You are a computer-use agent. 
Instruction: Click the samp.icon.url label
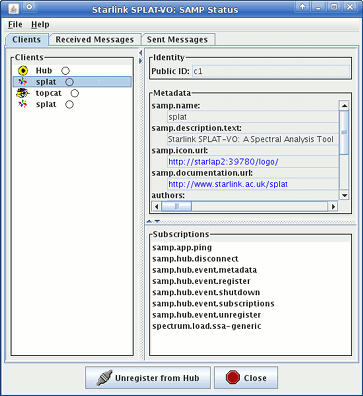180,151
